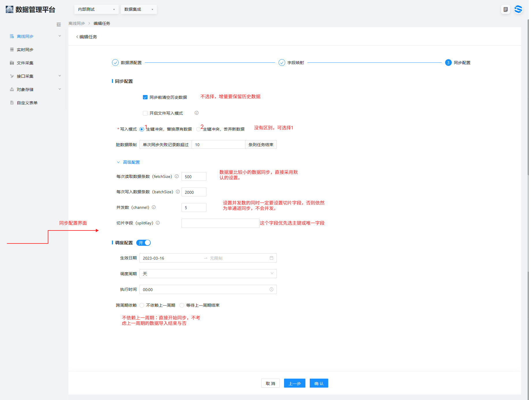Click info icon beside 开启文件写入模式

[x=197, y=113]
